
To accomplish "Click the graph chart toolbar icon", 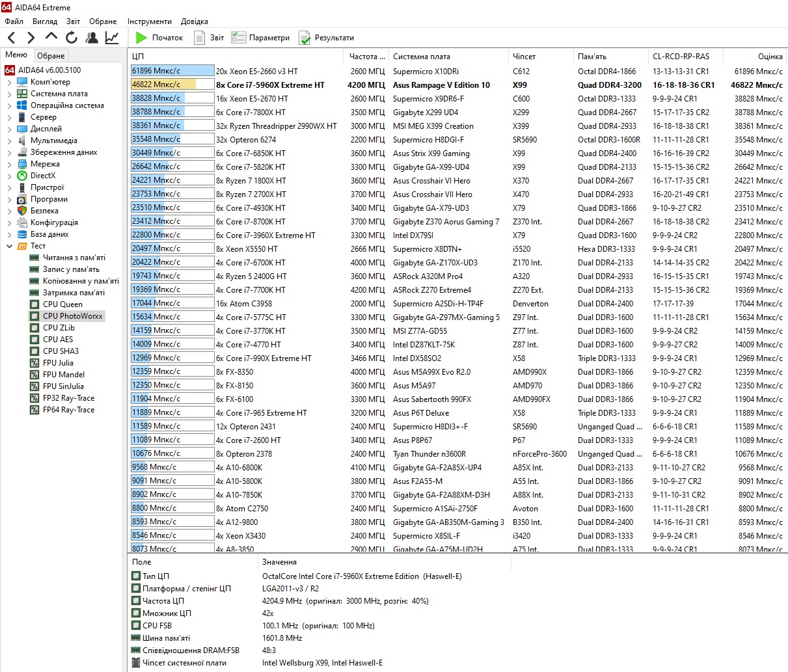I will point(112,38).
